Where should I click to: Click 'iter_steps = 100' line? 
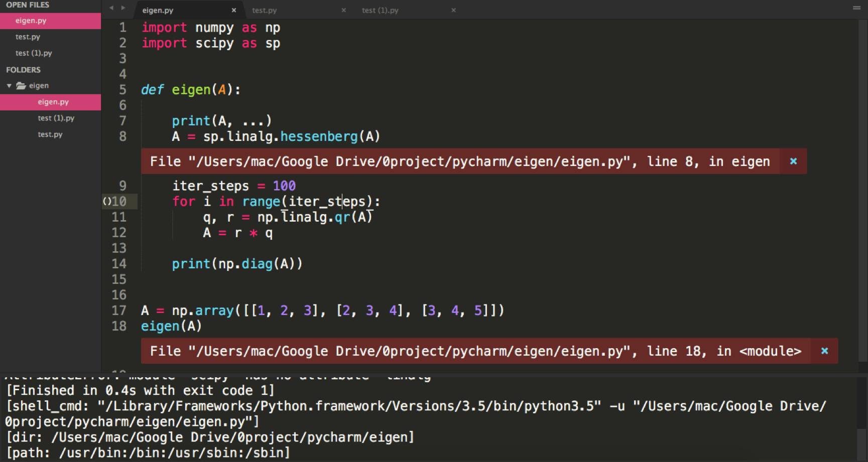(234, 186)
